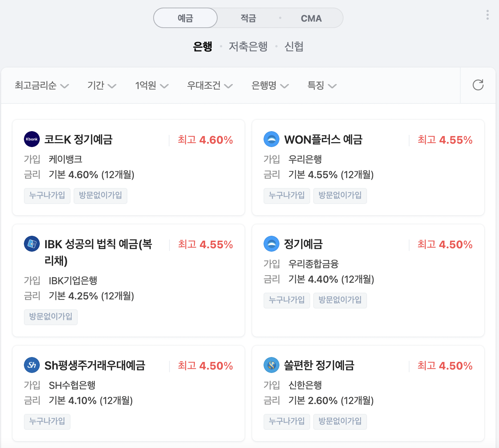
Task: Open the 우리종합금융 정기예금 product title
Action: 303,244
